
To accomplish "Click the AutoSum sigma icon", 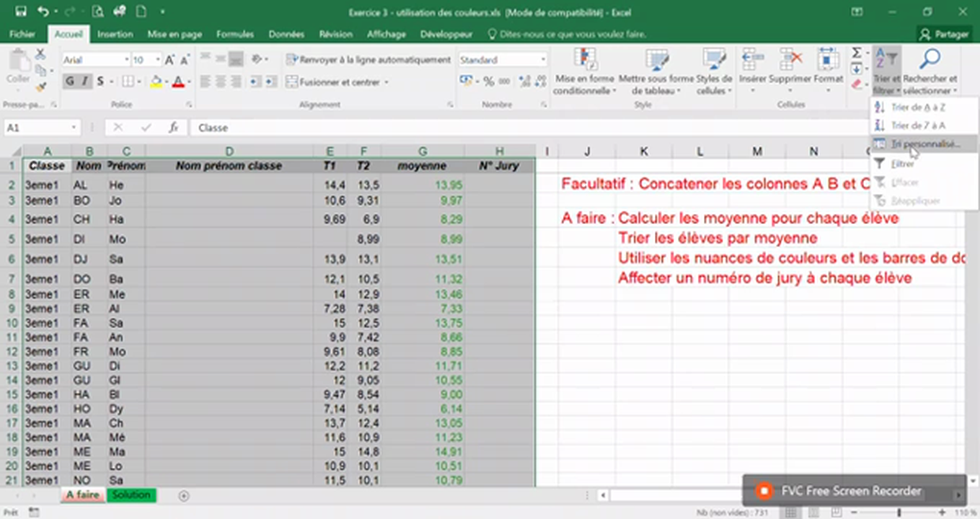I will point(857,52).
